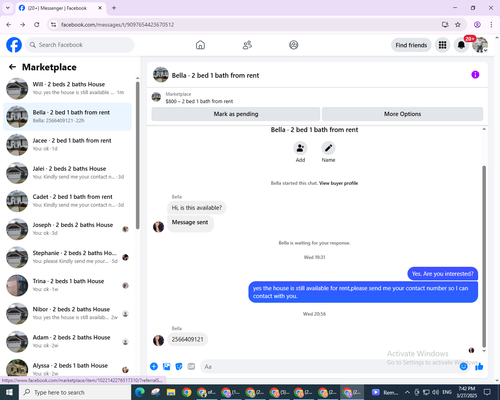Open Chrome three-dot menu

click(x=491, y=25)
